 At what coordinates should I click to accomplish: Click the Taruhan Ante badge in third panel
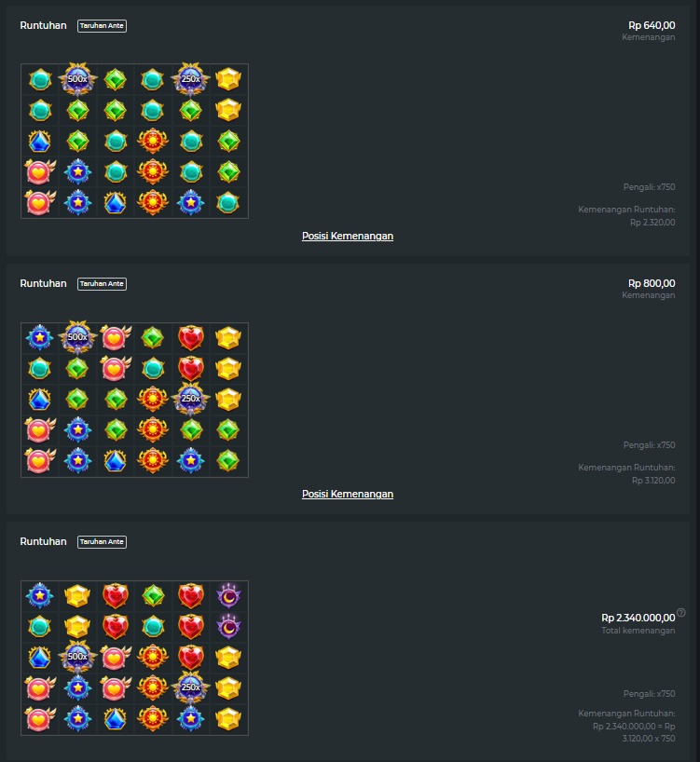103,542
